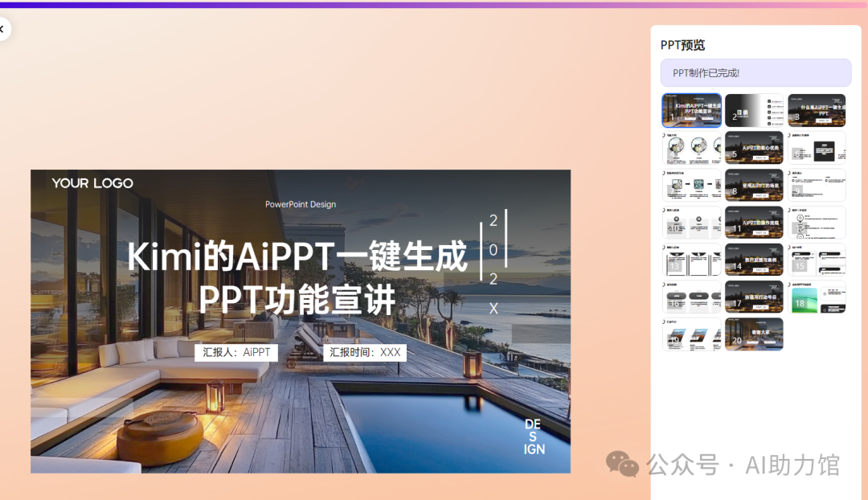Select slide 3 什么是AiPPT thumbnail
The image size is (868, 500).
point(817,110)
